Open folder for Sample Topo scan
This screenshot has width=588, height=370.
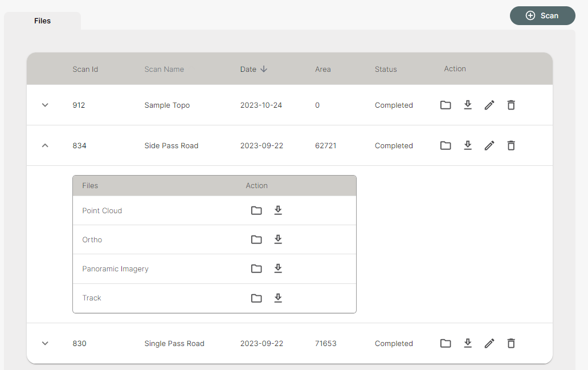coord(446,105)
